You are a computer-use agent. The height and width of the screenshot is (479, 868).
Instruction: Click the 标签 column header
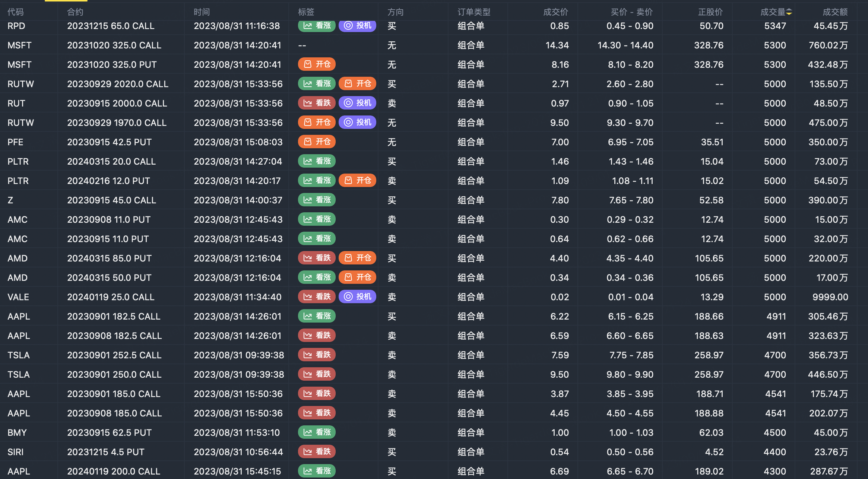coord(306,12)
